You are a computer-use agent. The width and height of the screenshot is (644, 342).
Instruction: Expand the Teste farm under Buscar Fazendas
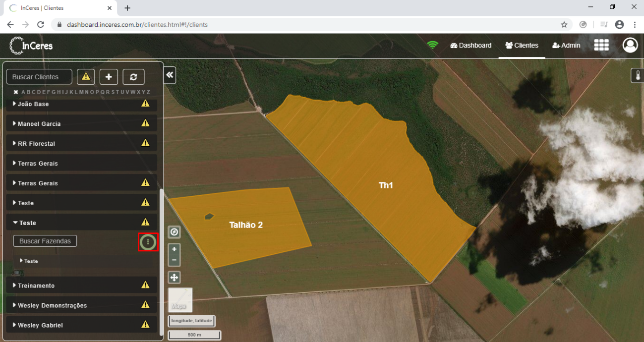click(21, 261)
